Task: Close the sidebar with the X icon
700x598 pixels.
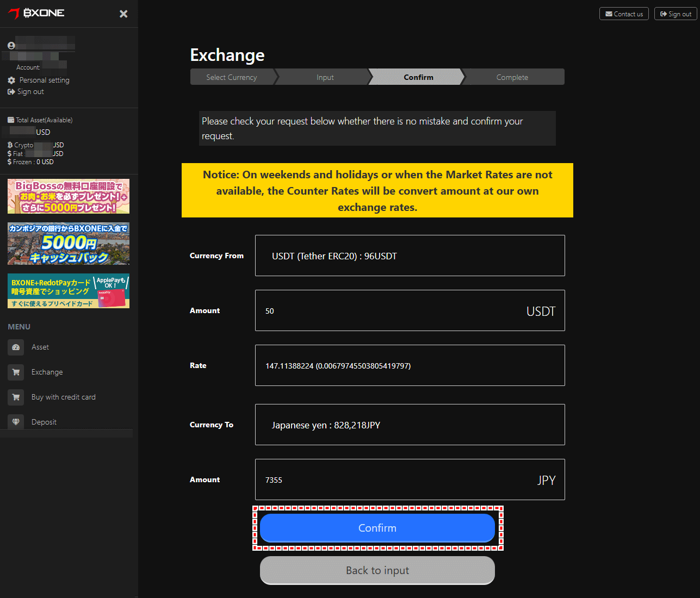Action: [x=123, y=14]
